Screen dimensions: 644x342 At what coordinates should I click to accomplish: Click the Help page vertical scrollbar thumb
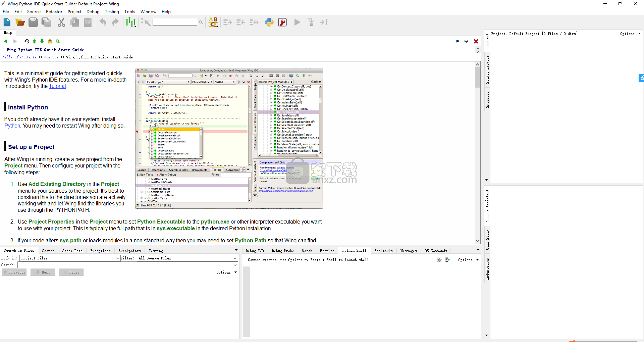click(477, 78)
